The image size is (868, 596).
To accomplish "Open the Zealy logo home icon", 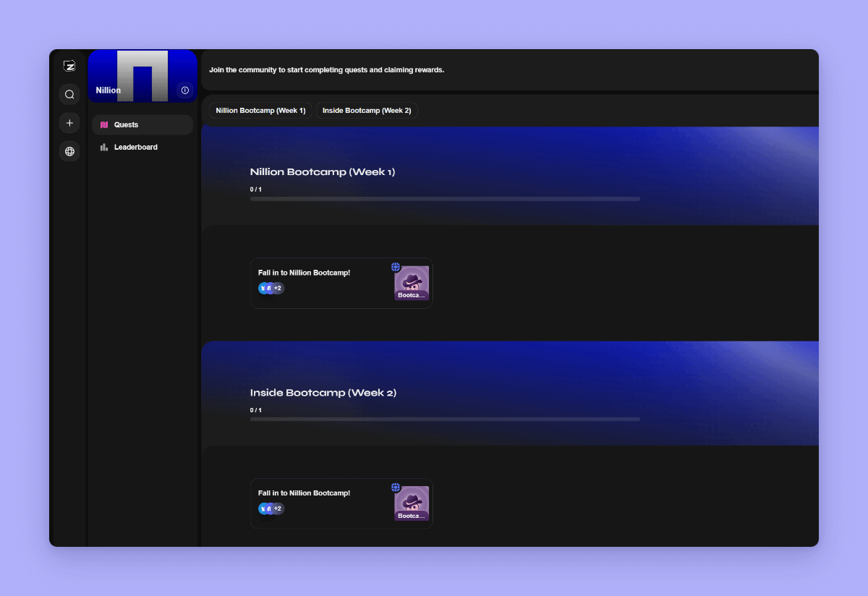I will (69, 66).
